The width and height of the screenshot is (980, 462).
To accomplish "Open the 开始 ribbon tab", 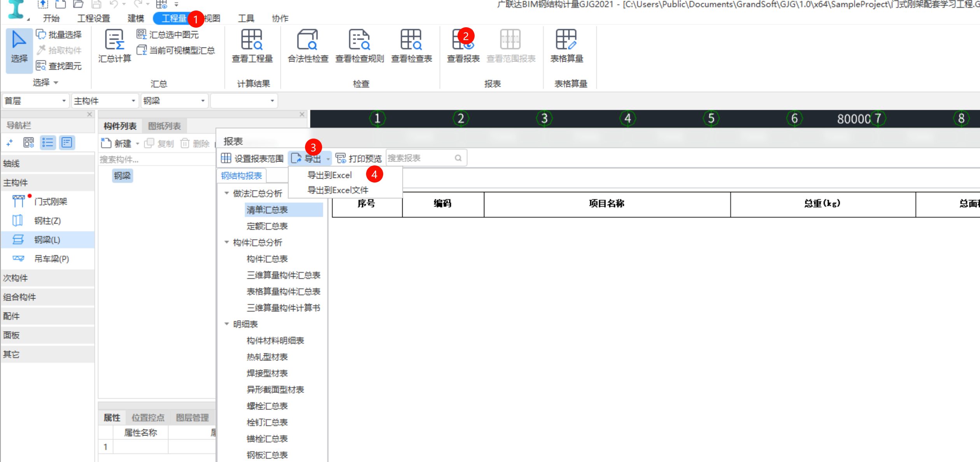I will tap(51, 18).
